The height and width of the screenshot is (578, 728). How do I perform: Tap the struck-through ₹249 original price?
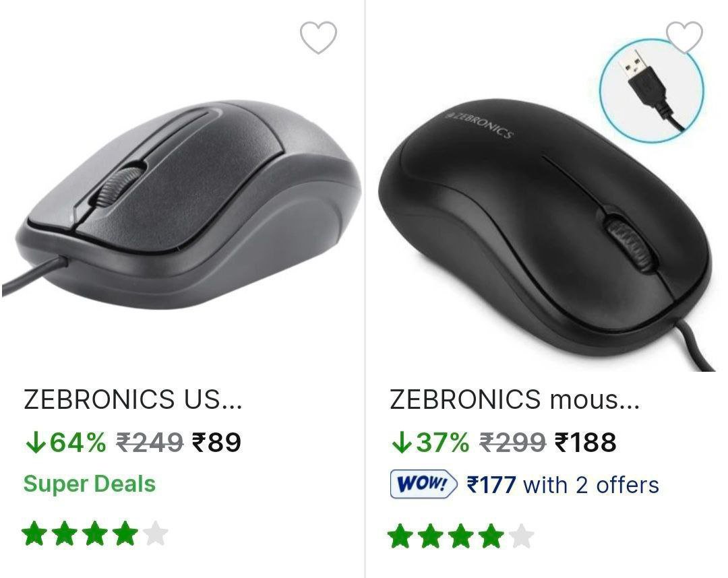point(150,443)
